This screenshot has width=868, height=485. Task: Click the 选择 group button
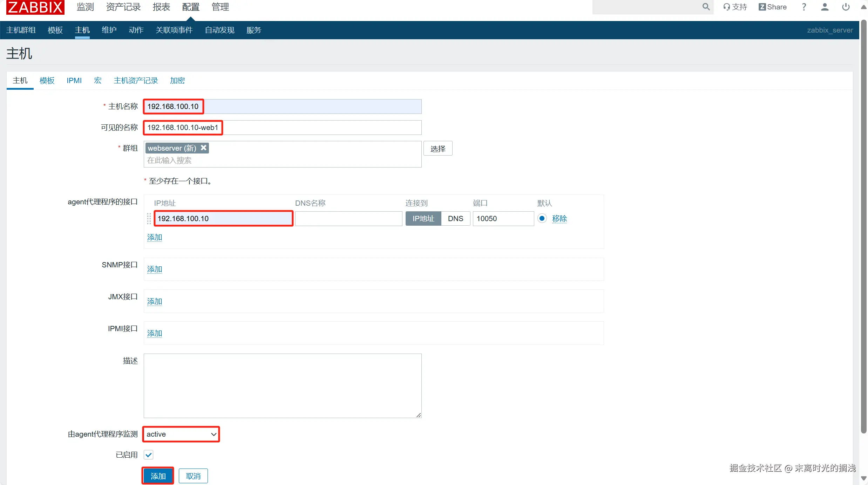tap(438, 149)
